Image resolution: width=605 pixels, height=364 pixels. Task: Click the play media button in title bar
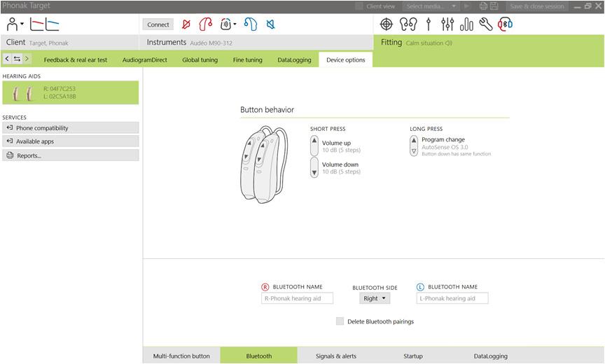467,6
